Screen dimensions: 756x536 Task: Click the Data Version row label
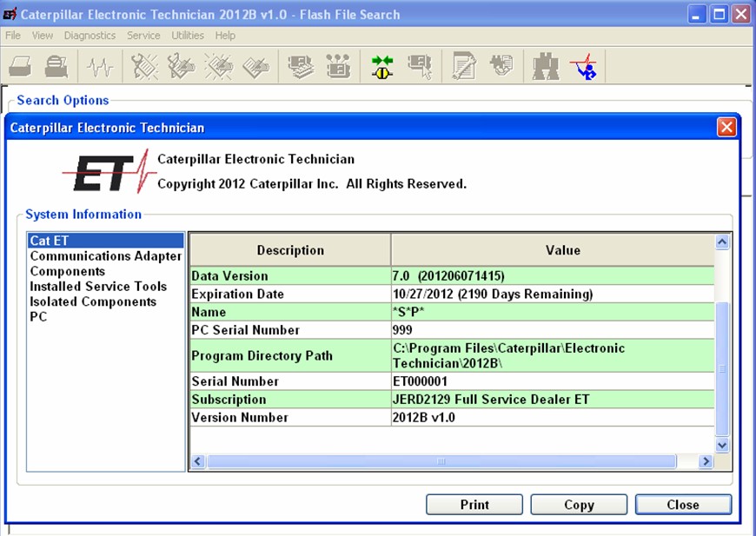pyautogui.click(x=229, y=275)
